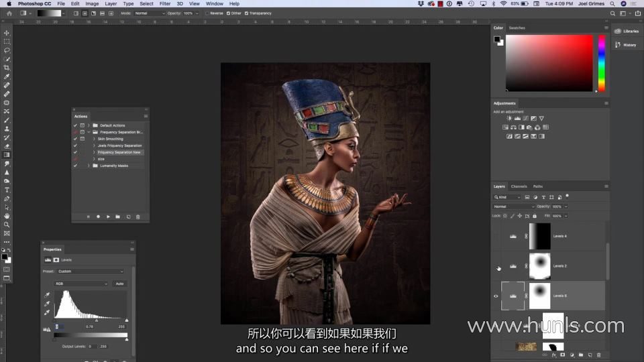Viewport: 644px width, 362px height.
Task: Choose the linear gradient style button
Action: tap(76, 13)
